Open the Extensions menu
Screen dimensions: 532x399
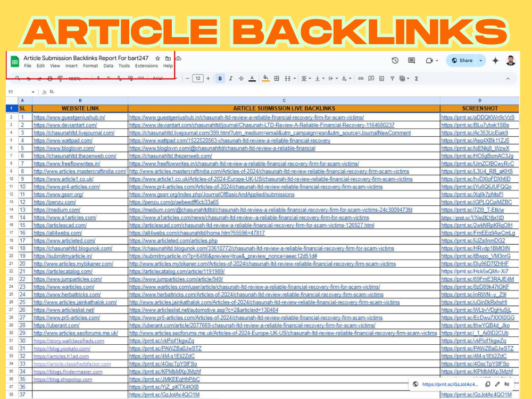pos(146,66)
